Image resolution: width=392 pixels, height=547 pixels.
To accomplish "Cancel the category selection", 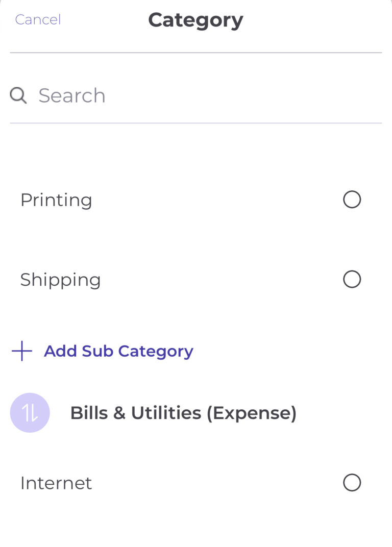I will (x=38, y=19).
